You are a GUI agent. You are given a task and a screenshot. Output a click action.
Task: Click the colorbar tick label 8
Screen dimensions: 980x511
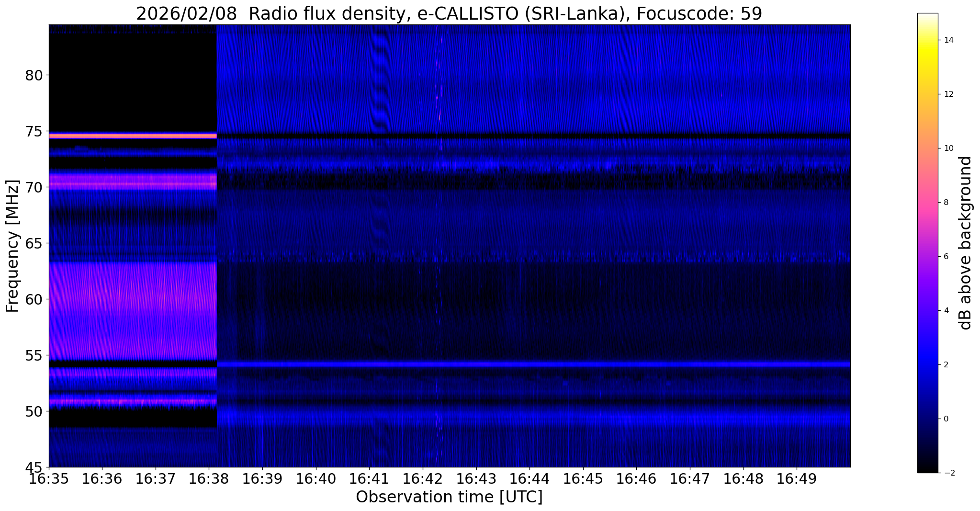pos(946,203)
